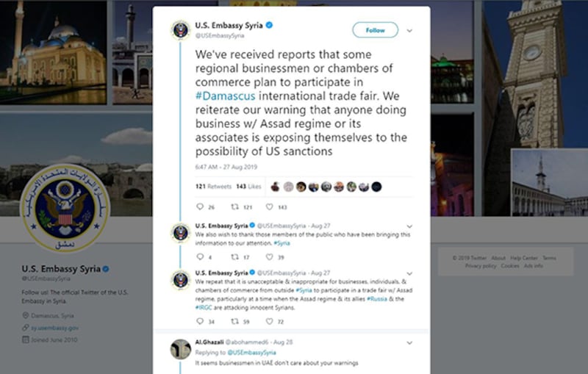Click the first liker avatar thumbnail
The image size is (588, 374).
[x=275, y=187]
